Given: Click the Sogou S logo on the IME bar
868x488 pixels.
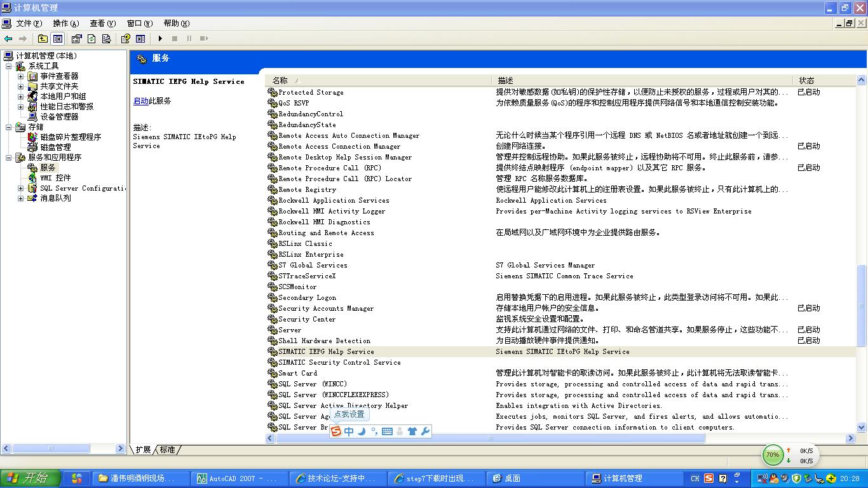Looking at the screenshot, I should (x=336, y=431).
